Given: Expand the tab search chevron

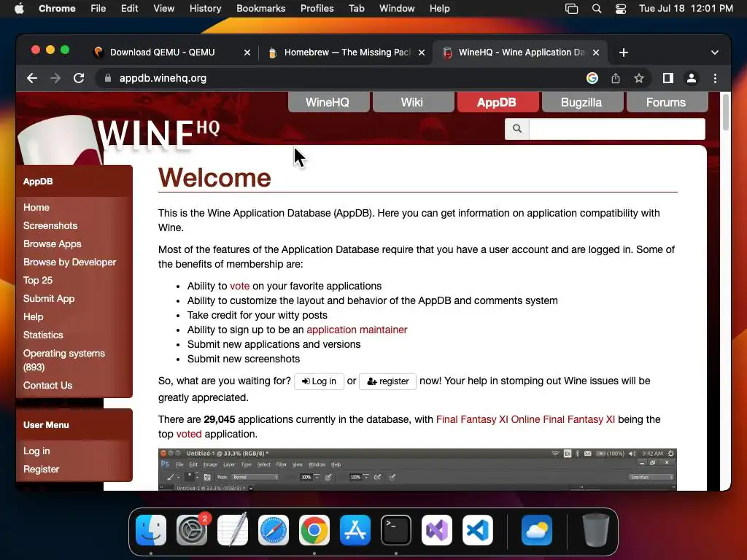Looking at the screenshot, I should coord(715,52).
